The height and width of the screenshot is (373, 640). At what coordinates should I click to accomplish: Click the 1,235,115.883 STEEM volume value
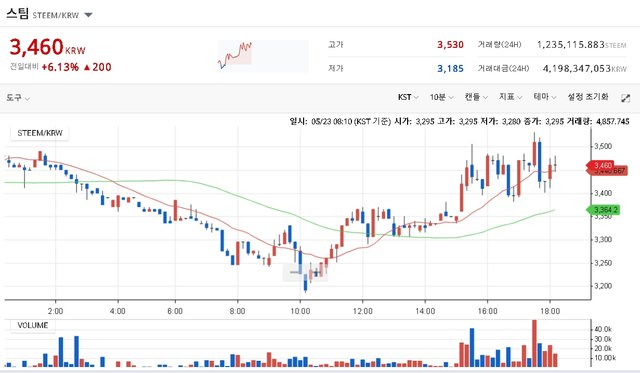click(581, 44)
